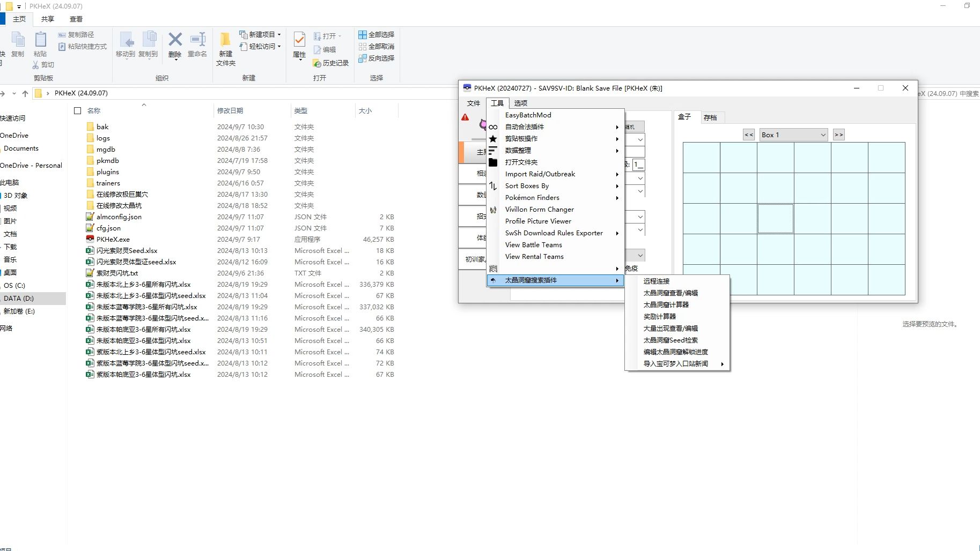Click the red warning triangle in PKHeX
This screenshot has width=980, height=551.
pos(465,117)
